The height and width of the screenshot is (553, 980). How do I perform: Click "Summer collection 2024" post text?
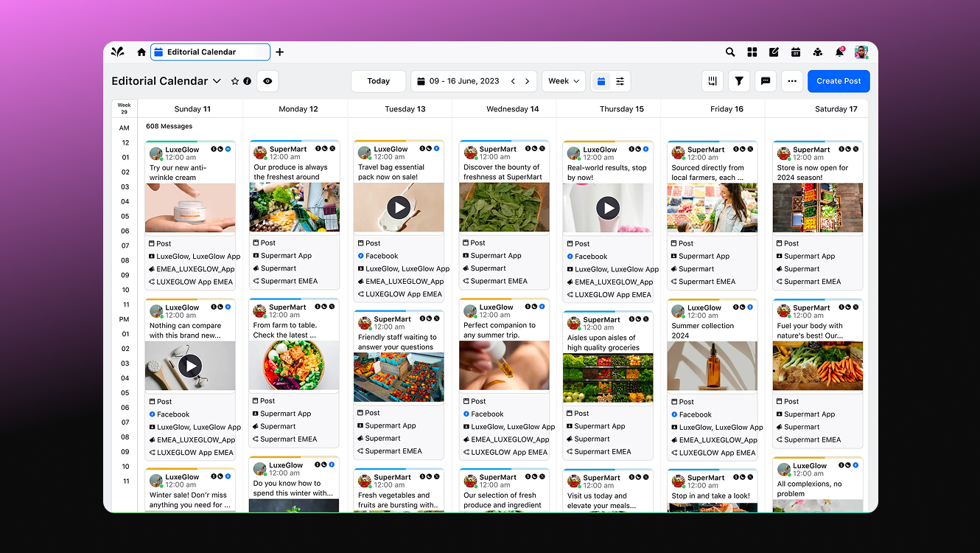coord(703,330)
